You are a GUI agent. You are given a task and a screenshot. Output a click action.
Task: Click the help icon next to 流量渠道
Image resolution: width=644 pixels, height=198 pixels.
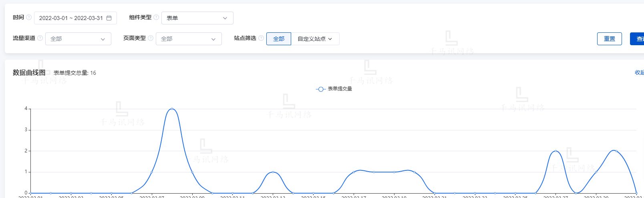coord(40,38)
